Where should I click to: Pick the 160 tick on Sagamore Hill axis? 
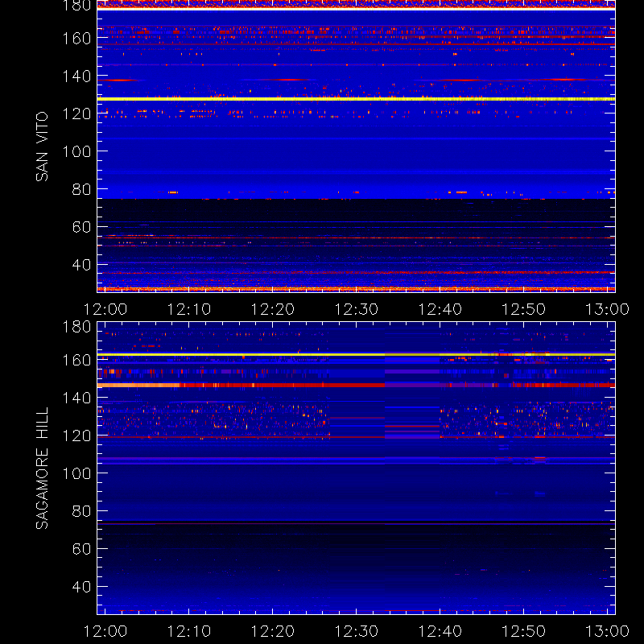76,360
